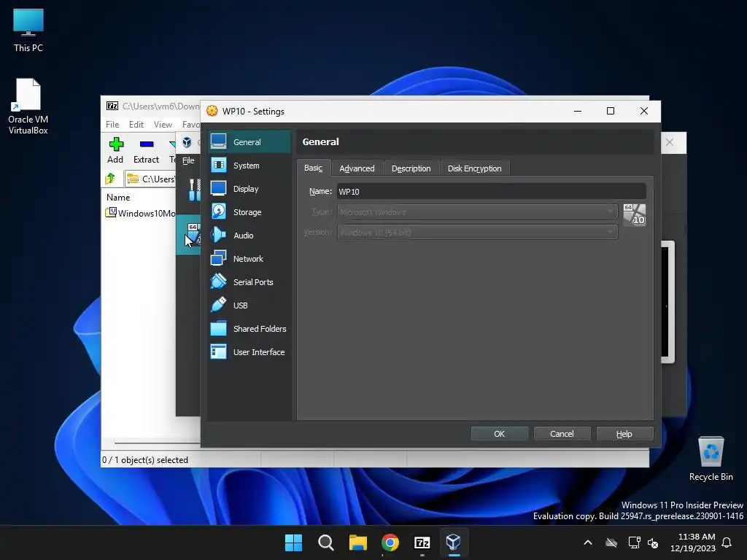Open File Explorer from the taskbar
Viewport: 747px width, 560px height.
357,542
